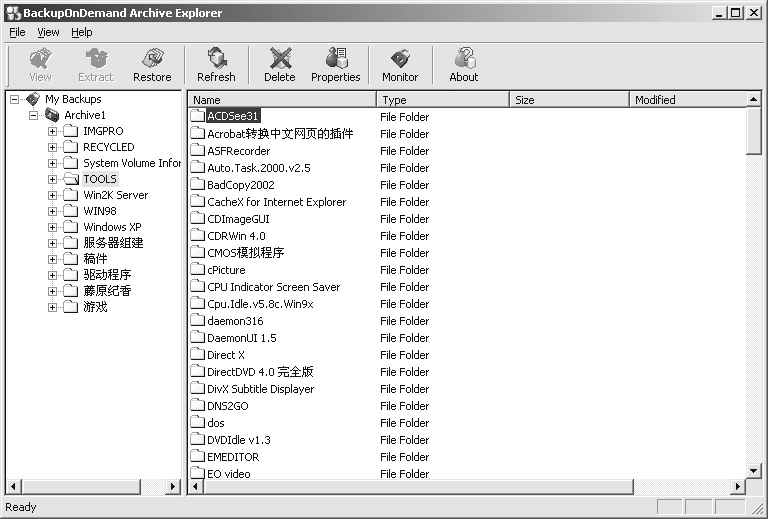The image size is (768, 519).
Task: Select the DaemonUI 1.5 row
Action: point(241,338)
